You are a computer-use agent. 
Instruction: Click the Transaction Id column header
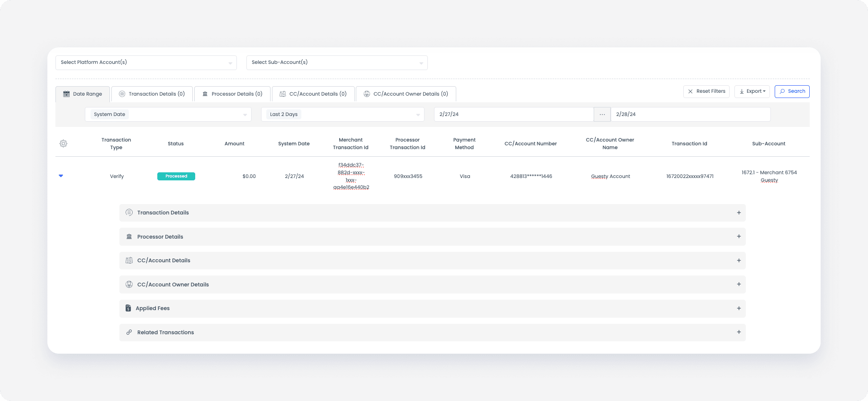point(689,143)
